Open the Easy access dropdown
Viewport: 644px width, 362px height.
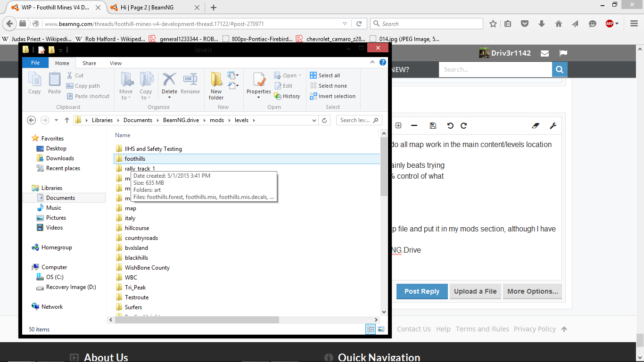233,86
